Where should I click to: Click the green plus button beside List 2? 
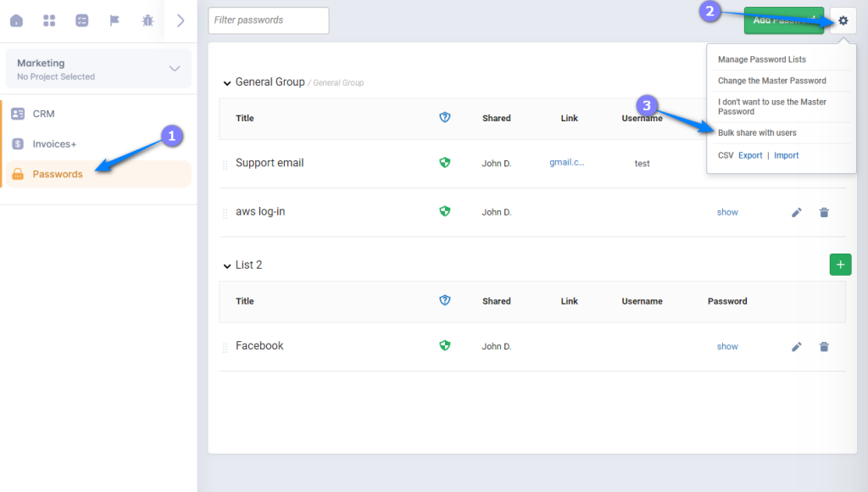pyautogui.click(x=840, y=264)
